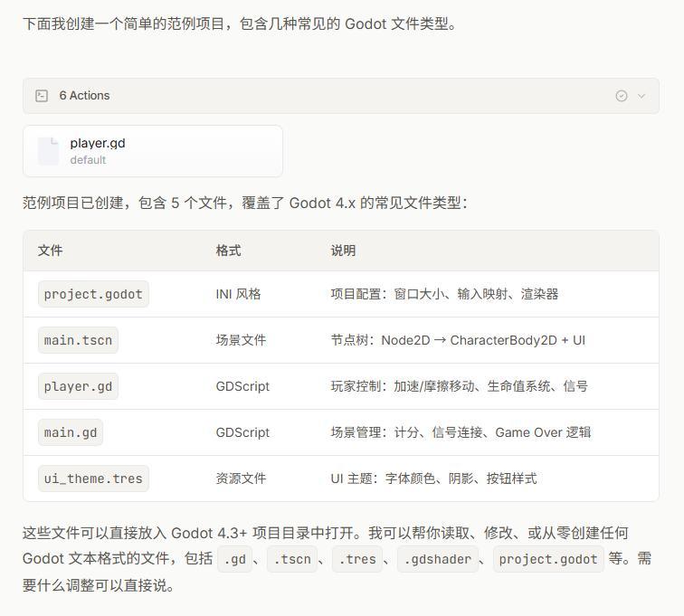Open the 6 Actions collapsed bar label
Image resolution: width=684 pixels, height=616 pixels.
[x=84, y=96]
